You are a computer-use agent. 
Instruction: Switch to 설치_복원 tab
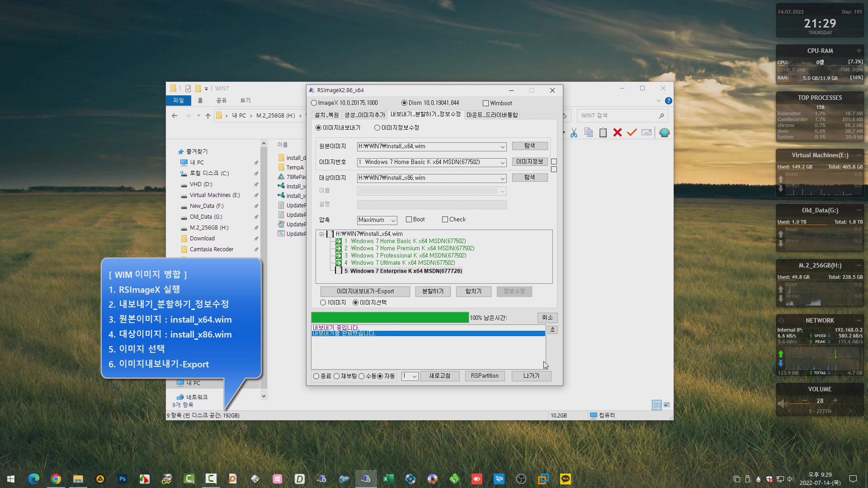pyautogui.click(x=326, y=115)
